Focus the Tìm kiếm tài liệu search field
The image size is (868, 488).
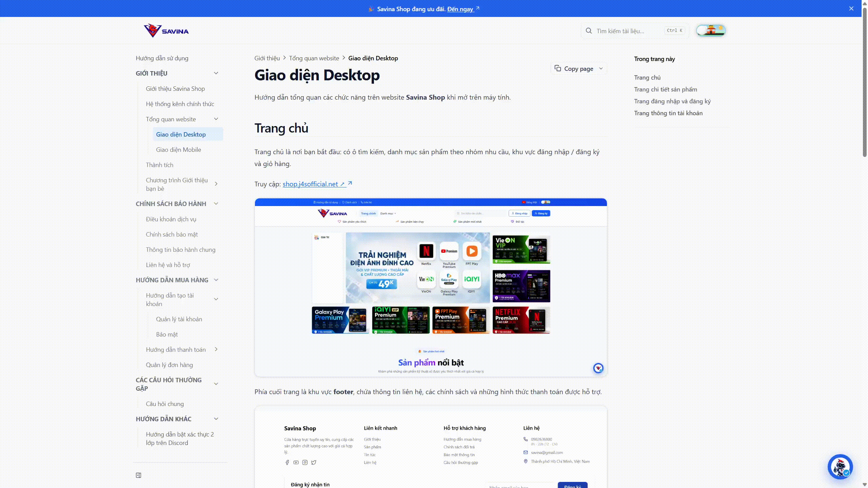[635, 31]
